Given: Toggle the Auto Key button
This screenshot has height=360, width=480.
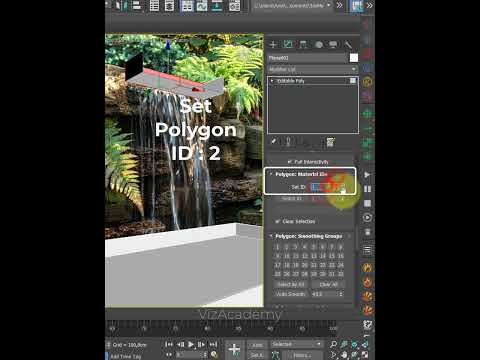Looking at the screenshot, I should pyautogui.click(x=257, y=345).
